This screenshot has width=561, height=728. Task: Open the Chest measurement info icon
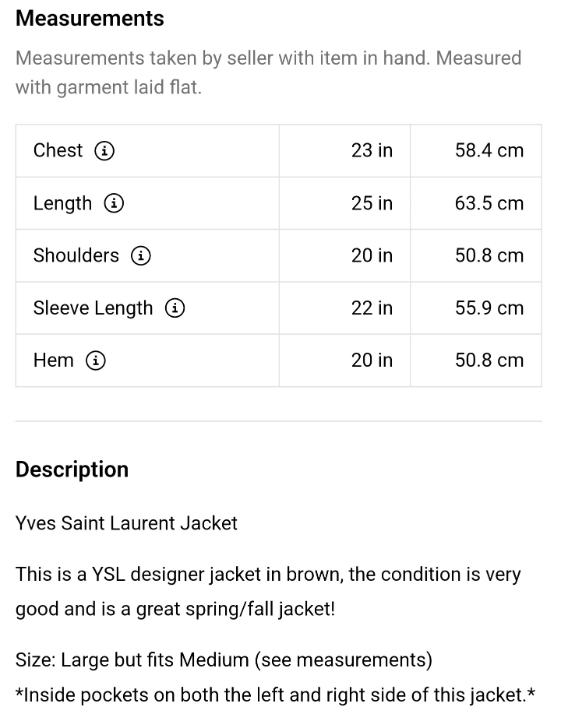tap(104, 151)
